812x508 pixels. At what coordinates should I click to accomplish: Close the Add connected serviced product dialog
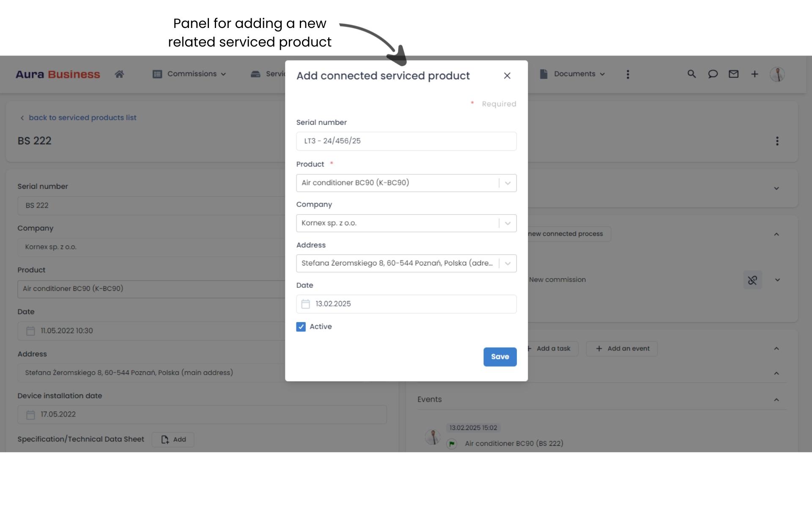[x=507, y=76]
